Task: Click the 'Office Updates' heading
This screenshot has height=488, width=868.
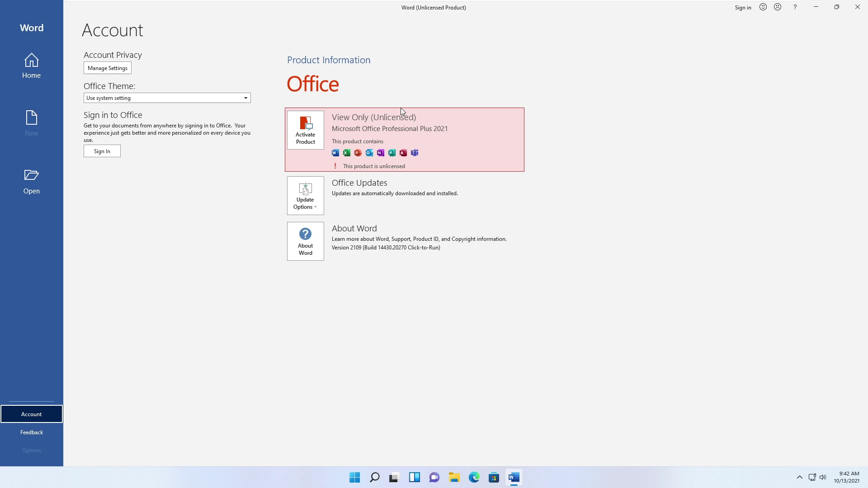Action: point(359,183)
